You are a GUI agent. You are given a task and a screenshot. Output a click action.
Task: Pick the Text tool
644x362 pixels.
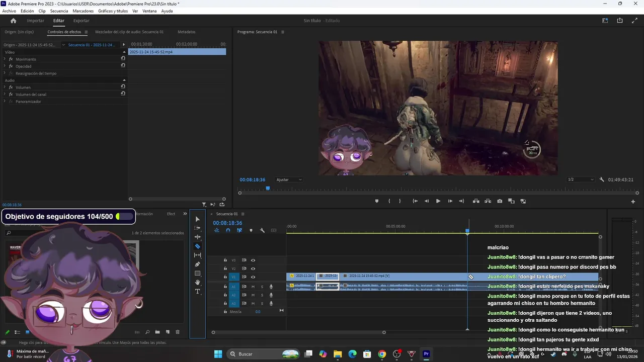point(197,292)
